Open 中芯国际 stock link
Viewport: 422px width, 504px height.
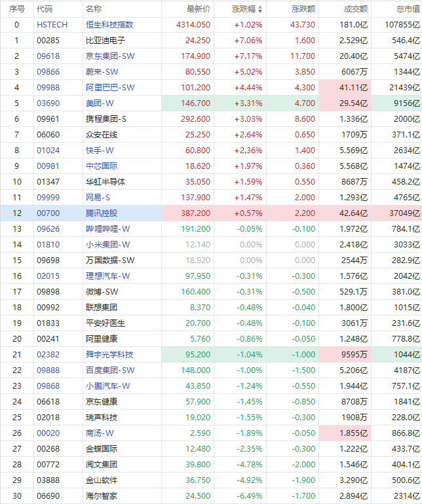(102, 166)
